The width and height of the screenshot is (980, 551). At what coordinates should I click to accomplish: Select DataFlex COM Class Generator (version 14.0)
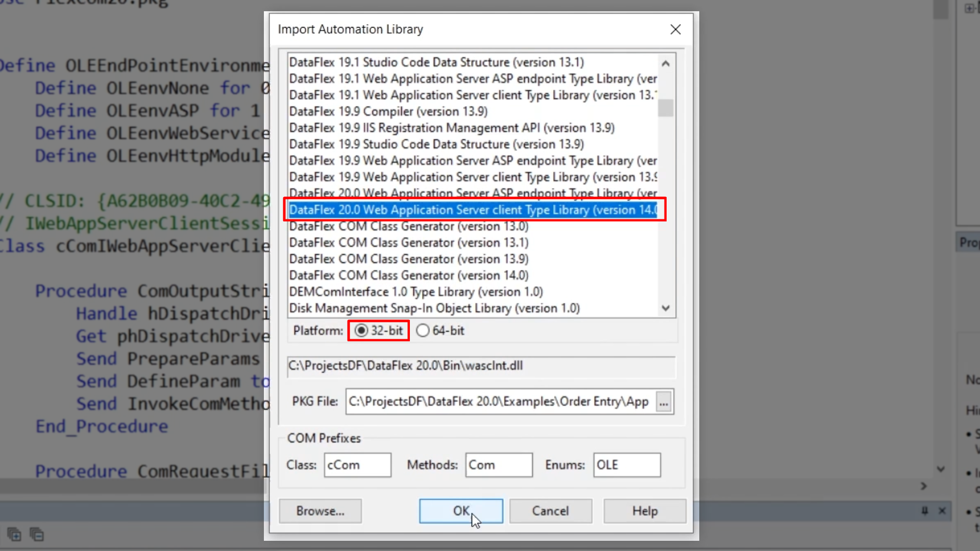tap(408, 275)
